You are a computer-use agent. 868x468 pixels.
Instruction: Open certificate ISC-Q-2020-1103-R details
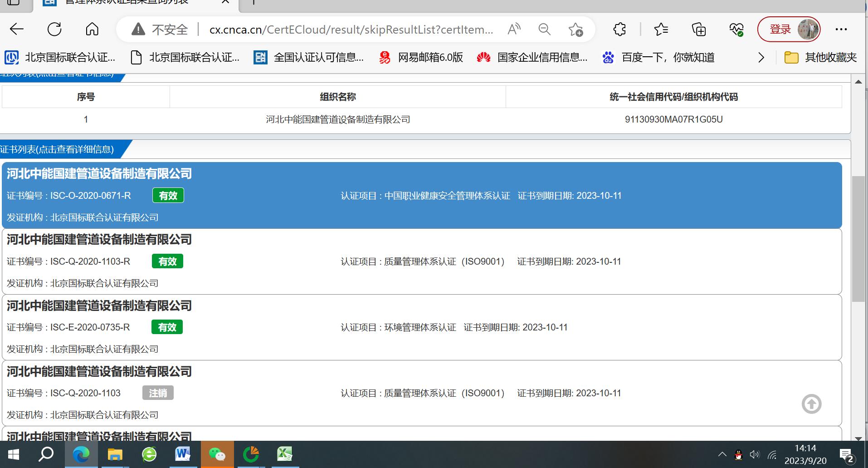(x=422, y=261)
